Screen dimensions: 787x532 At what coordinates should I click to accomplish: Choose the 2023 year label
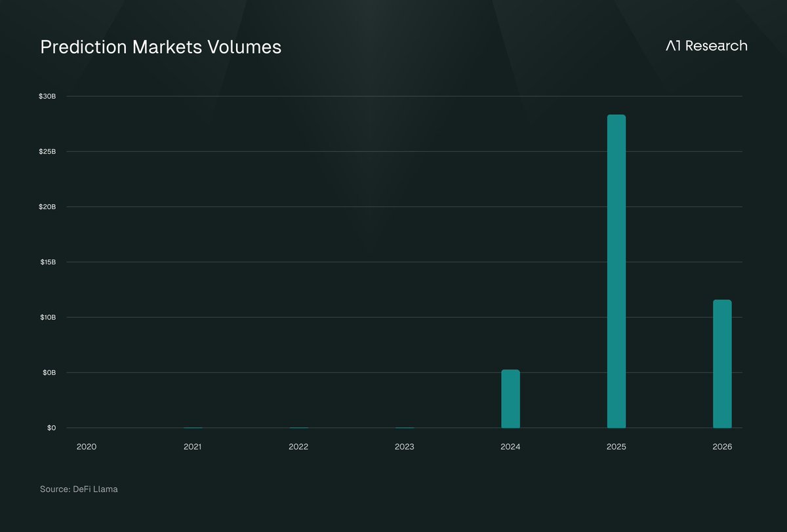pyautogui.click(x=404, y=447)
